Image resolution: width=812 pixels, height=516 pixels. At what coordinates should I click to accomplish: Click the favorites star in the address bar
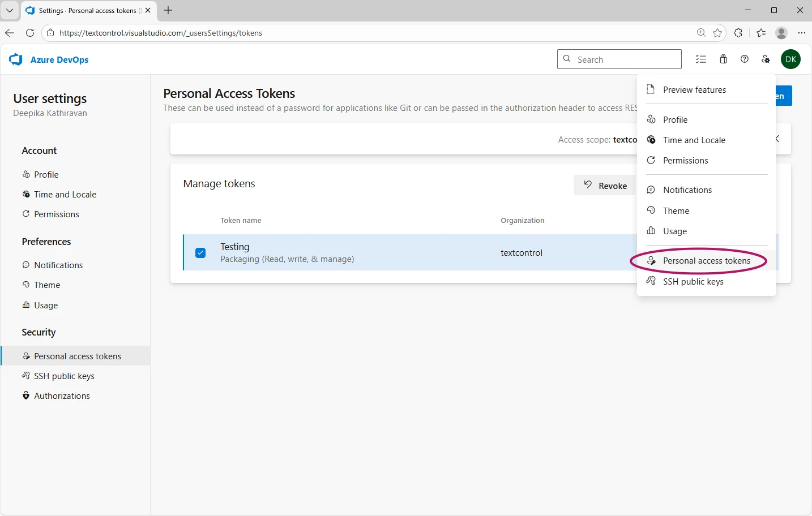[718, 33]
